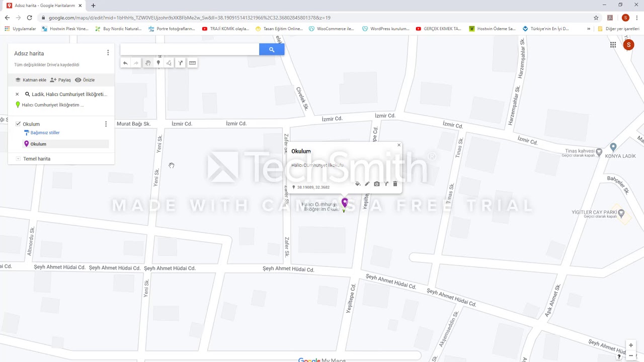Click the Önizle preview button
Screen dimensions: 644x362
[85, 80]
